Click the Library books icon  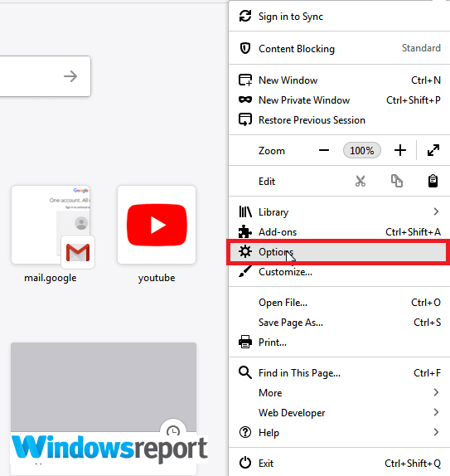click(245, 211)
